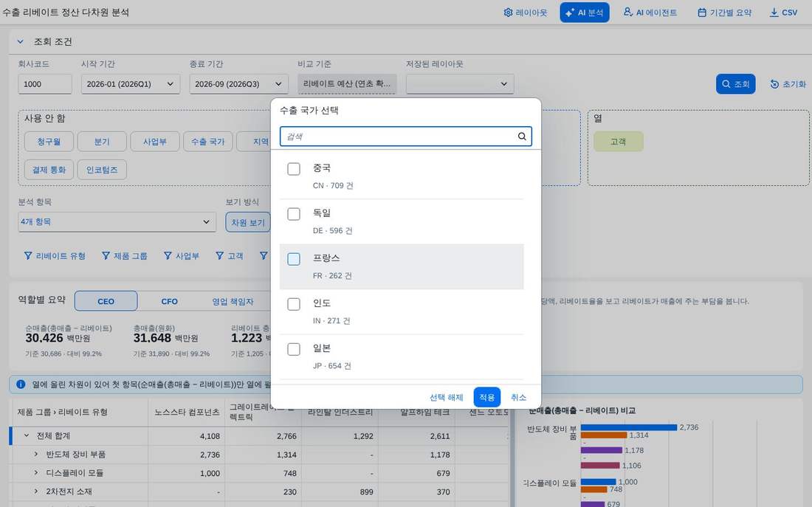Open AI 에이전트 from the header
This screenshot has height=507, width=812.
650,13
